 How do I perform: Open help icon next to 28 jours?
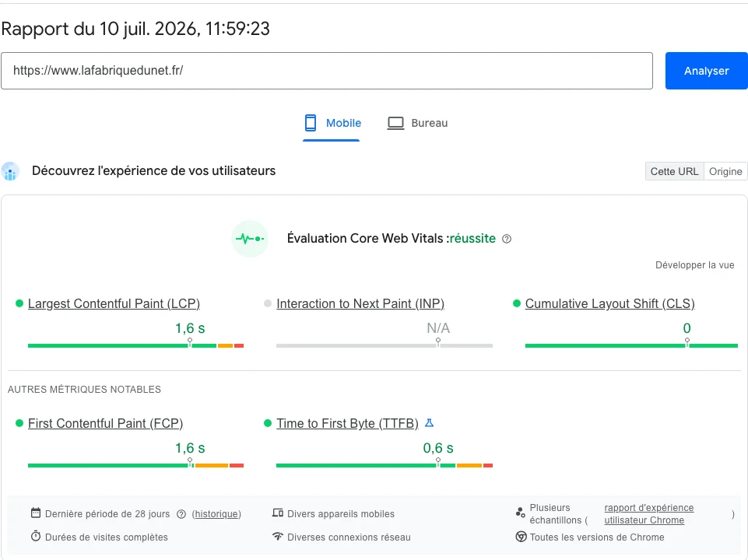(181, 514)
